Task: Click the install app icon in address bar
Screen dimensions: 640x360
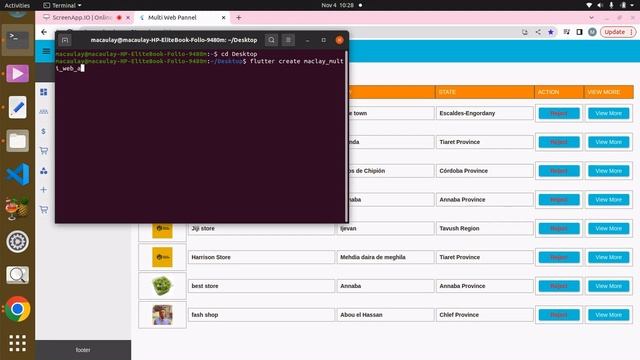Action: click(525, 32)
